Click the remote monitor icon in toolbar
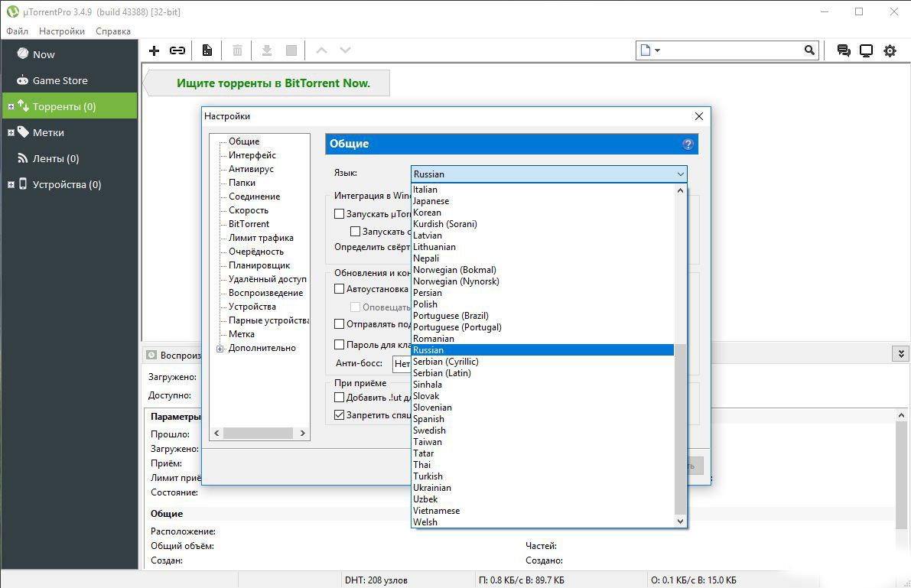 point(867,50)
